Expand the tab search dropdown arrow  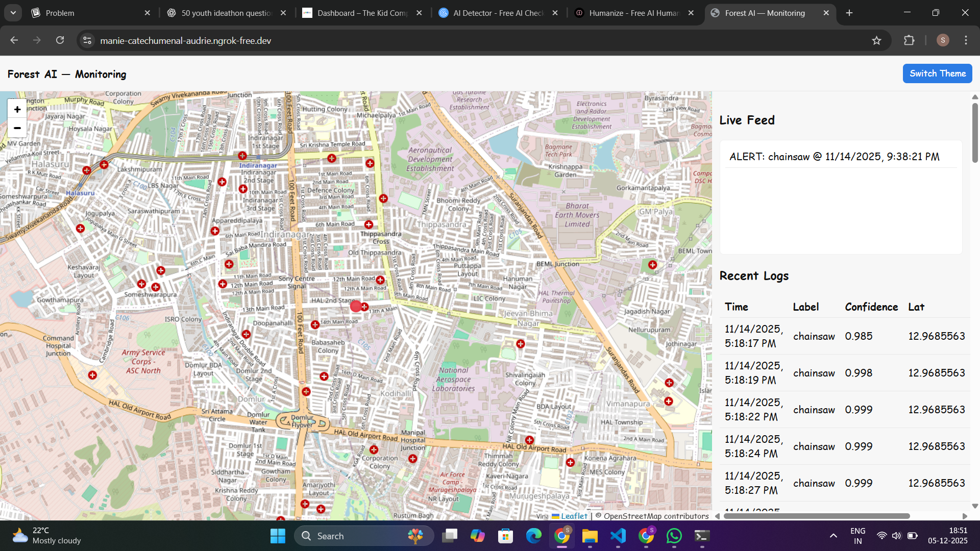point(13,13)
